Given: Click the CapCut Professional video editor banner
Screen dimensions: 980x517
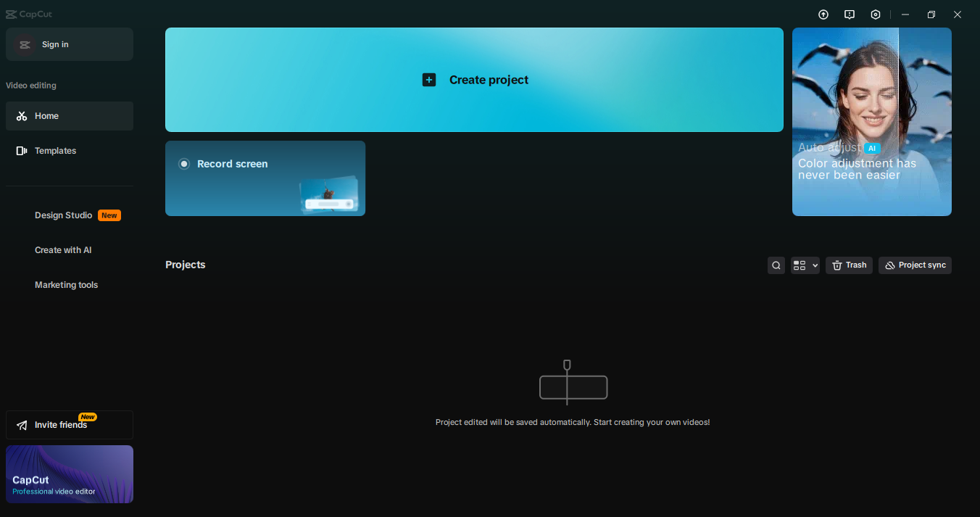Looking at the screenshot, I should (69, 474).
